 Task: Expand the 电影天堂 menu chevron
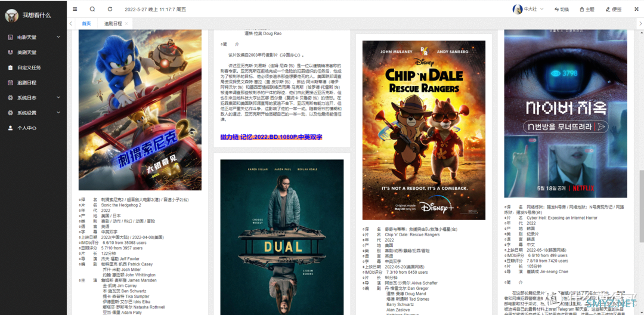coord(58,38)
